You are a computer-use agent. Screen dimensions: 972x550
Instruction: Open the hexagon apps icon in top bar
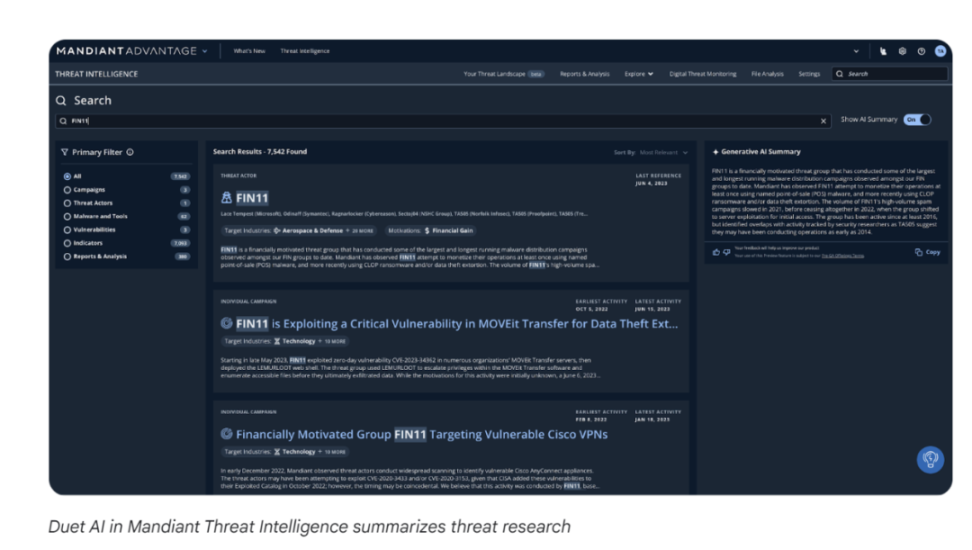pos(902,51)
